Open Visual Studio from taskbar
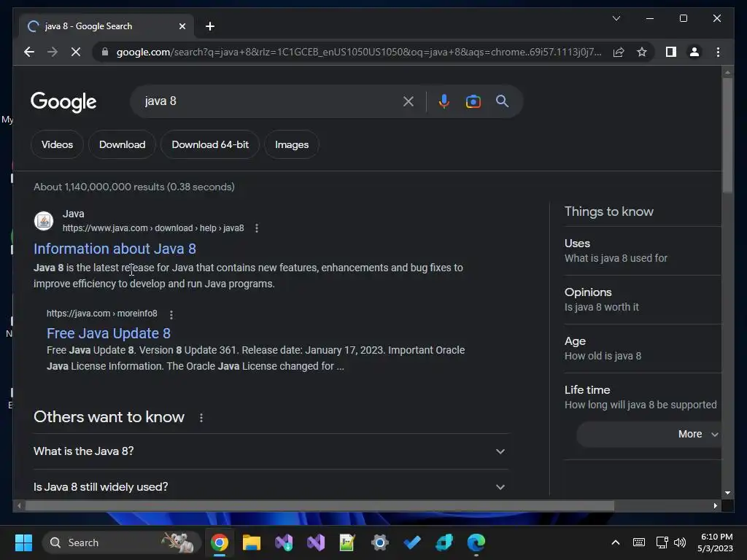Screen dimensions: 747x560 pos(316,542)
